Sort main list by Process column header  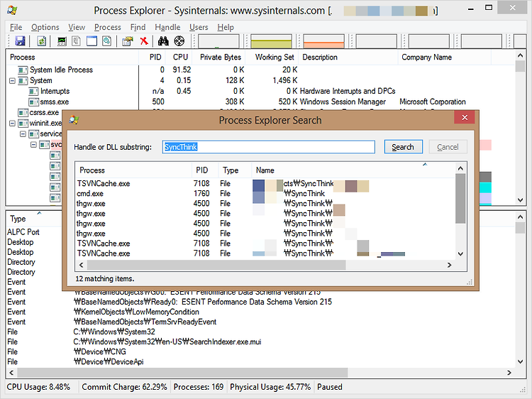tap(72, 57)
